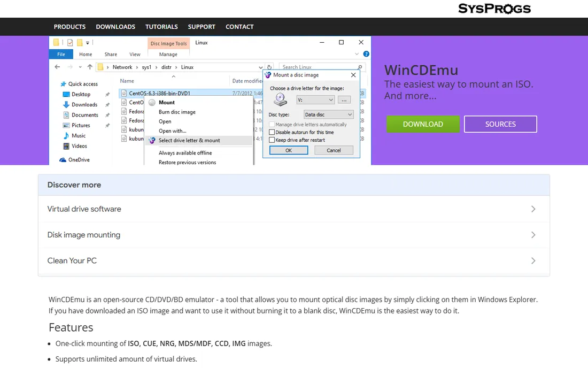This screenshot has width=588, height=368.
Task: Click OK in Mount a disc image dialog
Action: pos(288,150)
